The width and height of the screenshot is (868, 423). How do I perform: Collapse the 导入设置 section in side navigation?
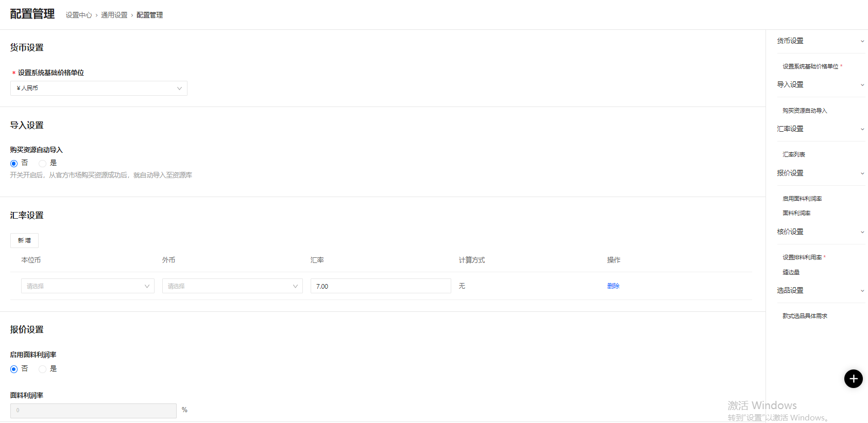pyautogui.click(x=862, y=85)
